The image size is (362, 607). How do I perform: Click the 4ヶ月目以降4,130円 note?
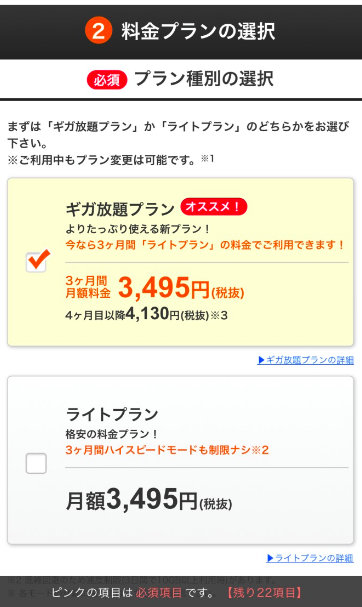(x=146, y=314)
